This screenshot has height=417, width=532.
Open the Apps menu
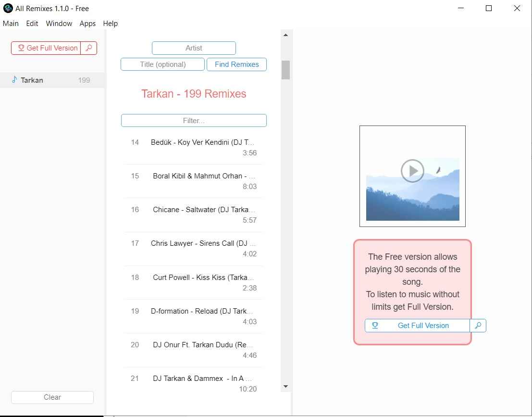point(87,24)
